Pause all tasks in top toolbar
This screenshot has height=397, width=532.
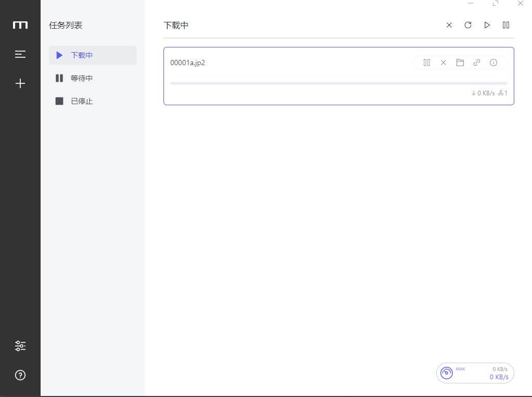point(506,25)
